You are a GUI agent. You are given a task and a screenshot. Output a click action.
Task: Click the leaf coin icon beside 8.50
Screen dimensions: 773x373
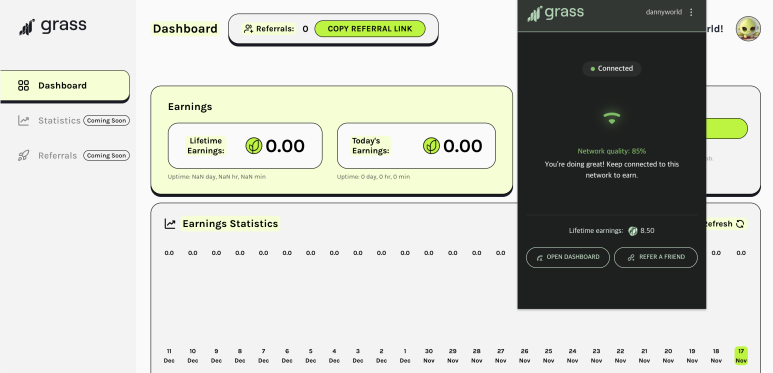[x=632, y=231]
